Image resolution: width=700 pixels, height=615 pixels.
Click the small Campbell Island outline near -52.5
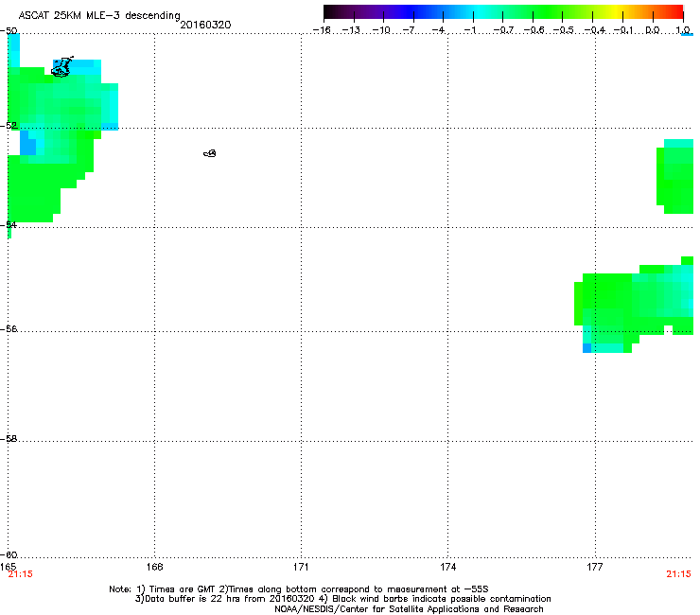[210, 153]
